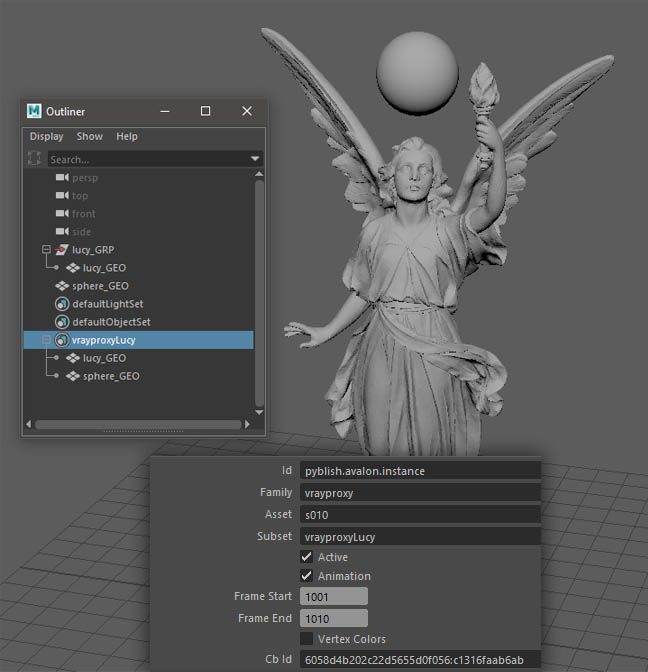Click the Id field pyblish.avalon.instance
This screenshot has height=672, width=648.
click(x=420, y=471)
